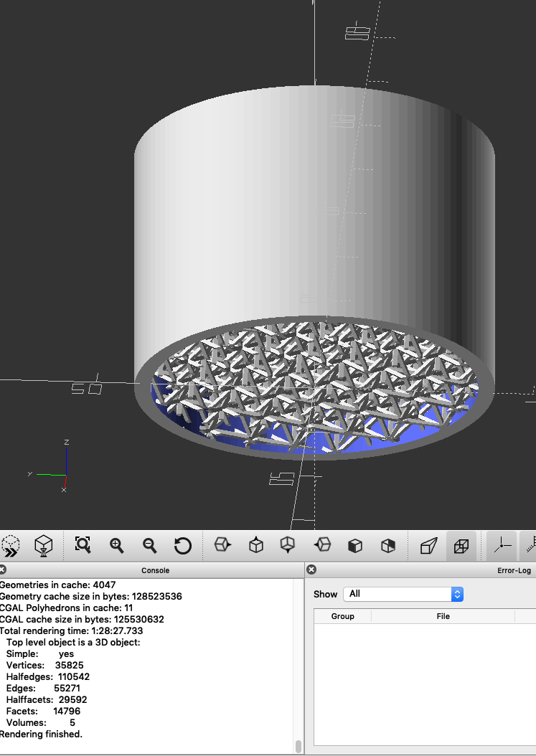Screen dimensions: 536x756
Task: Toggle Show Axes in the viewport
Action: (502, 546)
